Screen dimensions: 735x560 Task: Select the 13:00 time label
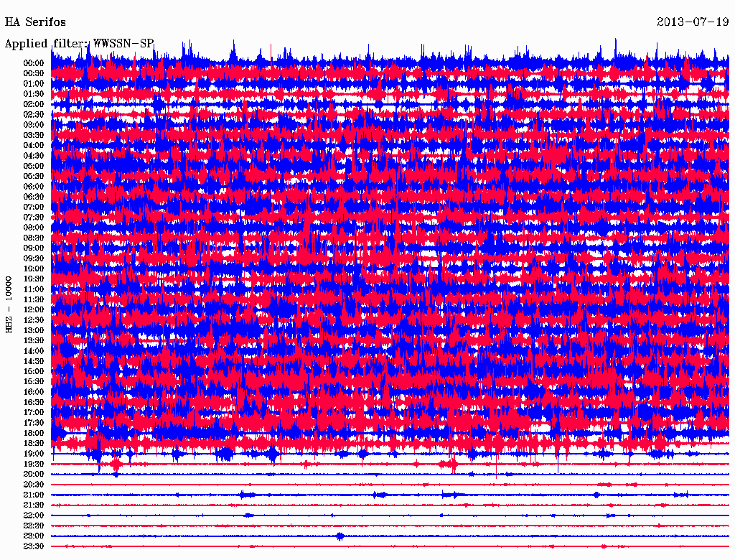[x=34, y=331]
